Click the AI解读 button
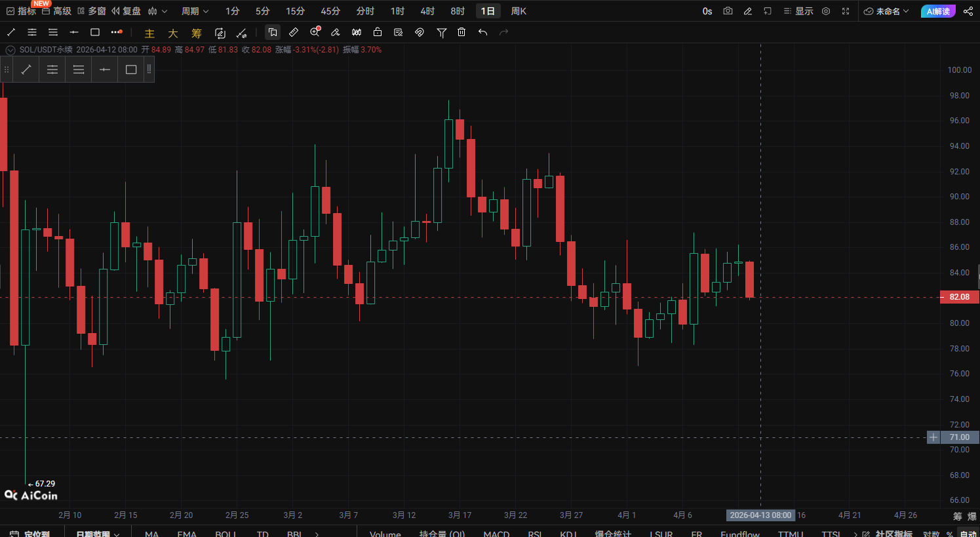This screenshot has width=980, height=537. tap(938, 11)
